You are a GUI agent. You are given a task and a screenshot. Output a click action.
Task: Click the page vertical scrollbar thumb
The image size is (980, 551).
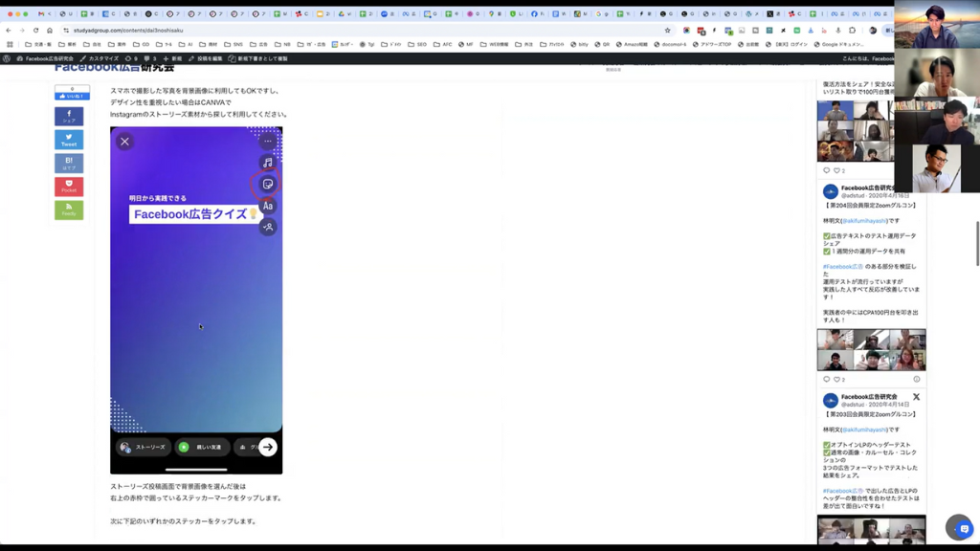pos(977,244)
